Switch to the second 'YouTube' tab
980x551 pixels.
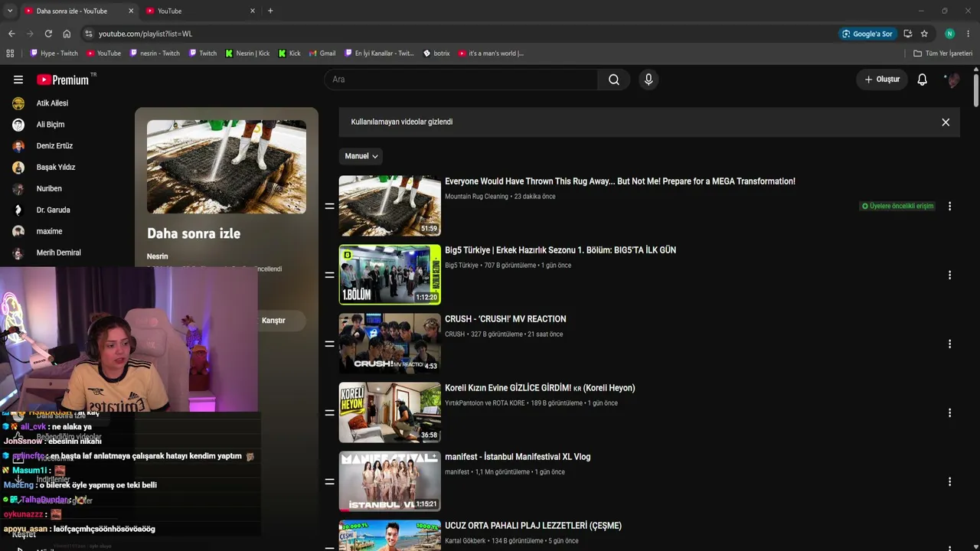click(x=201, y=11)
